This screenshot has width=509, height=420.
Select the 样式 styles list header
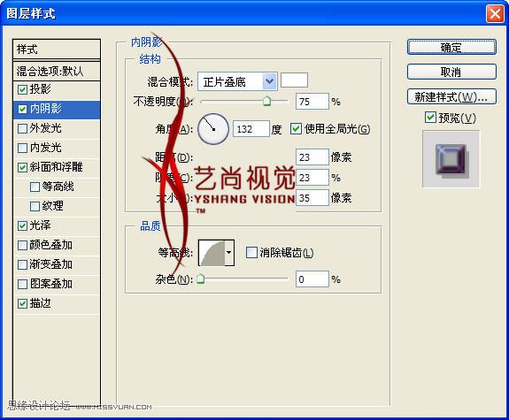(x=57, y=50)
